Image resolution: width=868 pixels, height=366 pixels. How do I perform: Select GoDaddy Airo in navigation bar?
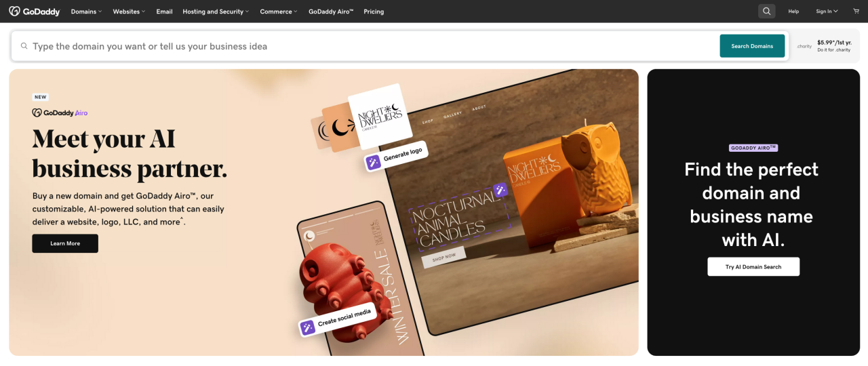coord(331,12)
